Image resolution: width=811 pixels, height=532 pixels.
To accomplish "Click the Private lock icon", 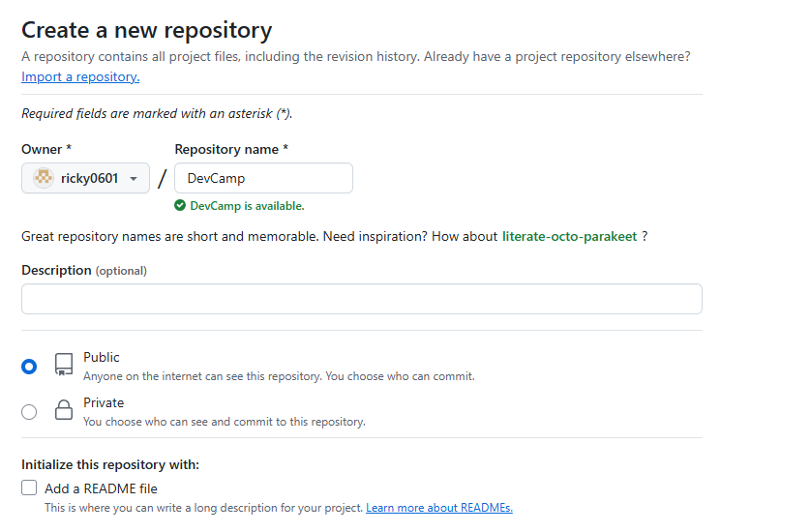I will click(x=64, y=410).
